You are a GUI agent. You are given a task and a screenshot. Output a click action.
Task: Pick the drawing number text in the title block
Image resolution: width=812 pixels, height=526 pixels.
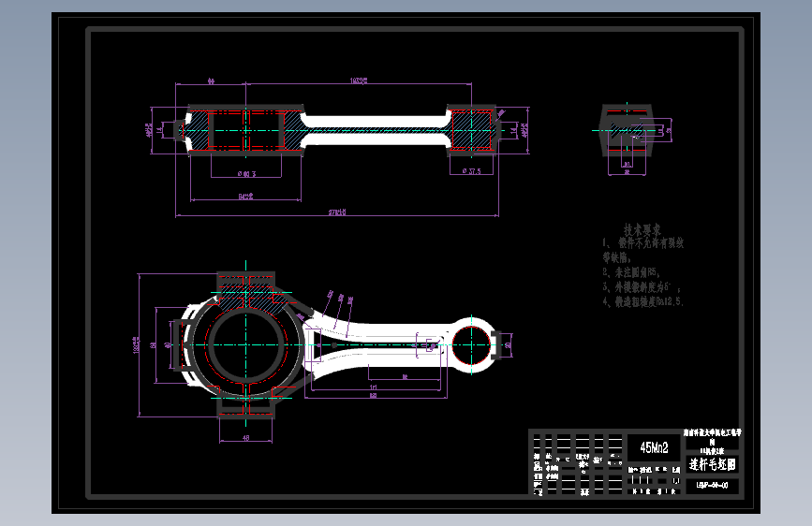[x=713, y=486]
